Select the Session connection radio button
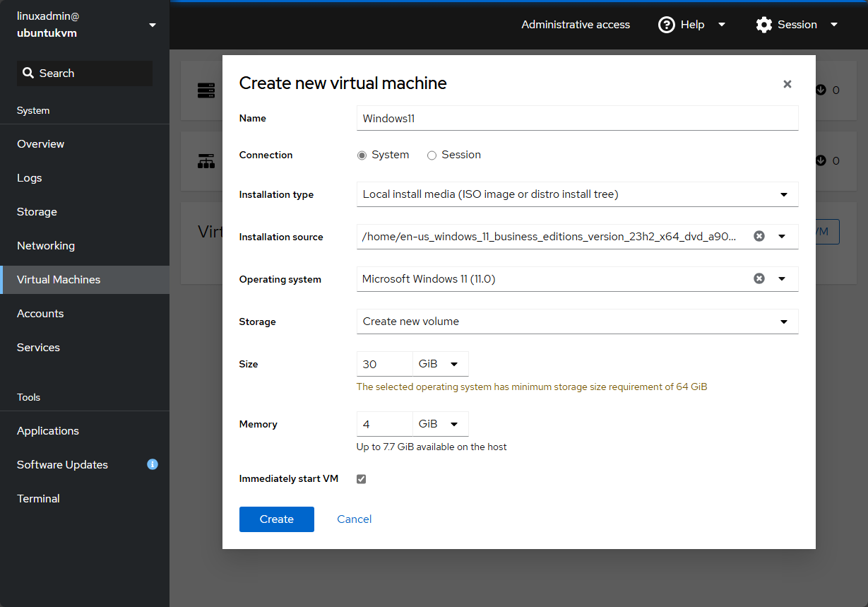This screenshot has width=868, height=607. 432,155
